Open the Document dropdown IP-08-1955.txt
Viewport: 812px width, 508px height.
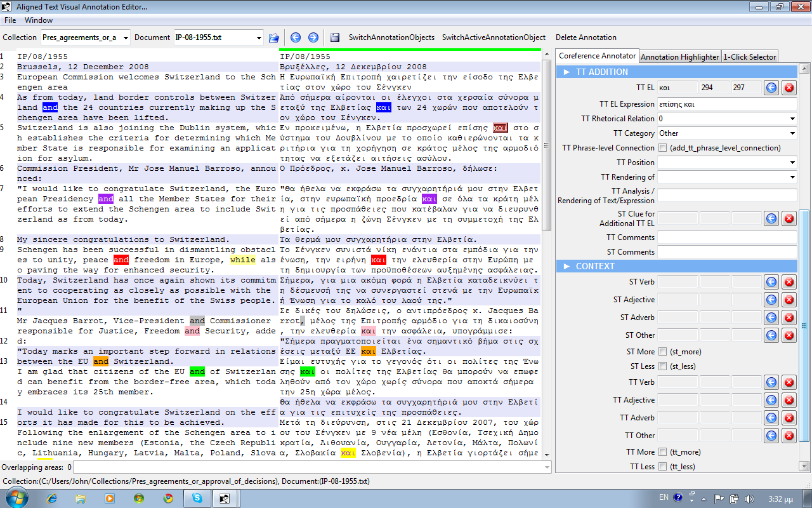pos(218,37)
